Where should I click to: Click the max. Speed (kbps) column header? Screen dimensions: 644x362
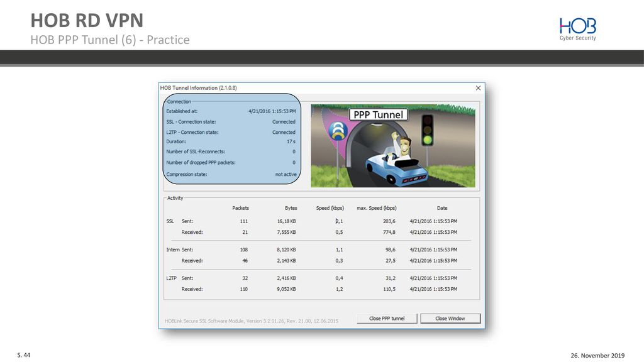point(377,208)
